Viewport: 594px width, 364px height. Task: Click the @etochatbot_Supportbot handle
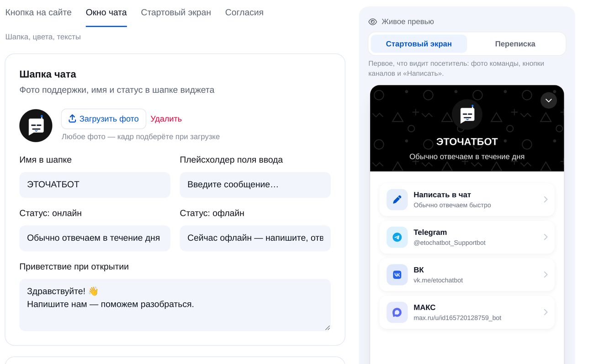pyautogui.click(x=450, y=243)
